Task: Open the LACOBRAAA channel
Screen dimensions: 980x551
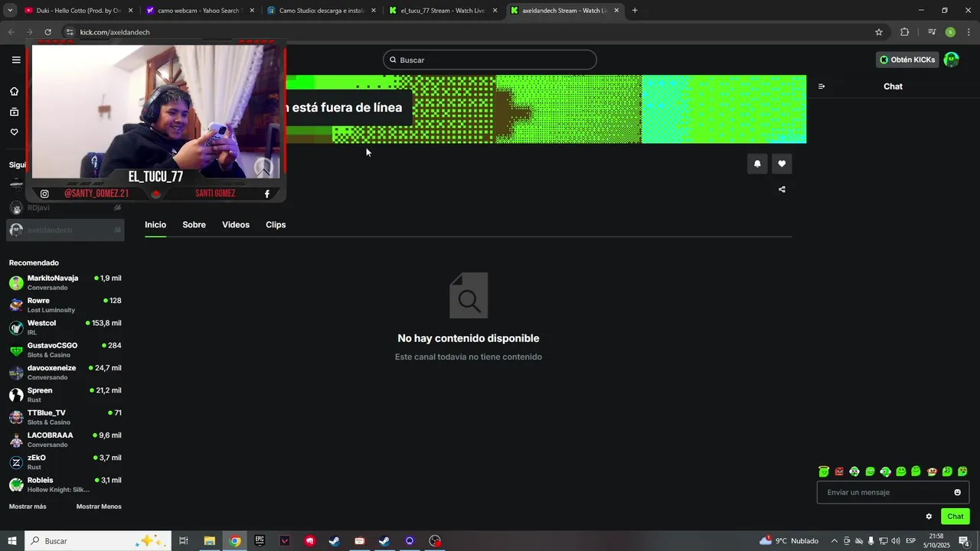Action: 65,439
